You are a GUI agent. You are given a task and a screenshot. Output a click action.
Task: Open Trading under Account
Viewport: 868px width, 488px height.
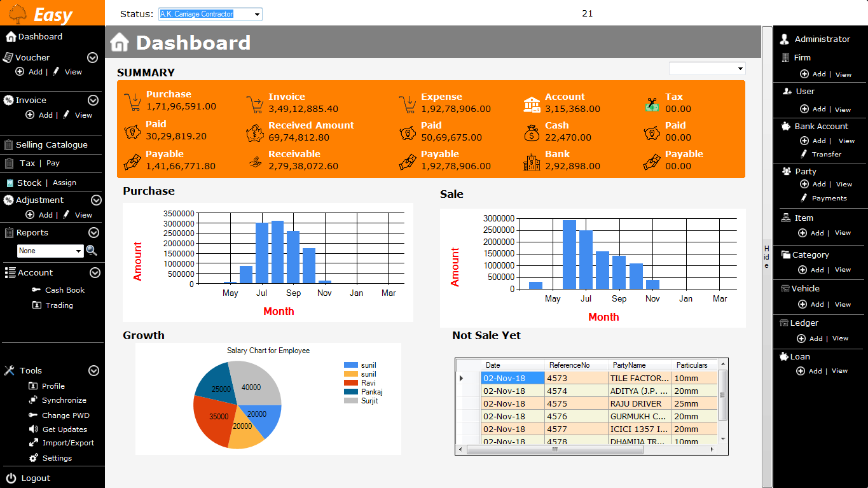pos(59,305)
